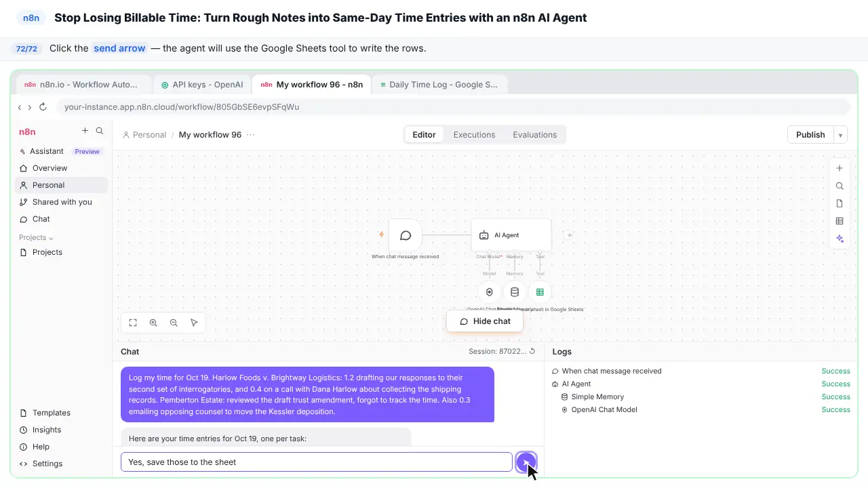The image size is (868, 488).
Task: Open the Publish dropdown arrow
Action: click(840, 135)
